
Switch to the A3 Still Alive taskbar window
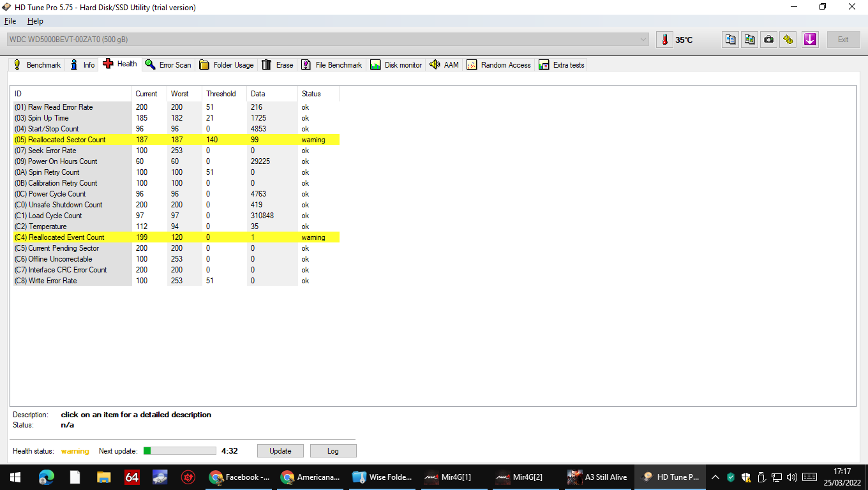(x=597, y=477)
